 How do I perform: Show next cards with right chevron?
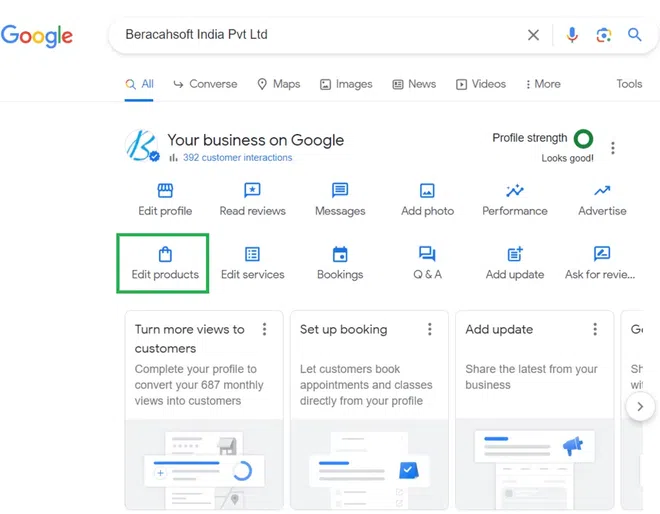pyautogui.click(x=640, y=407)
